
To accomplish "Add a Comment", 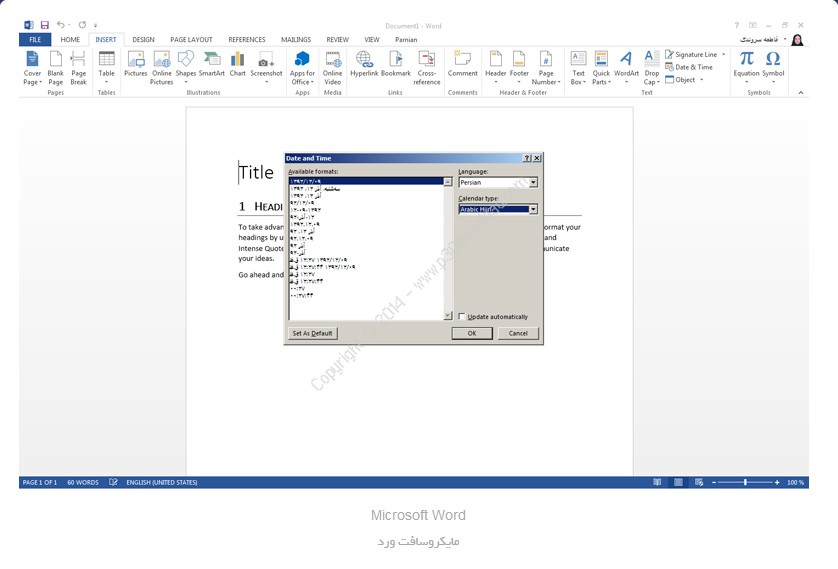I will tap(462, 64).
